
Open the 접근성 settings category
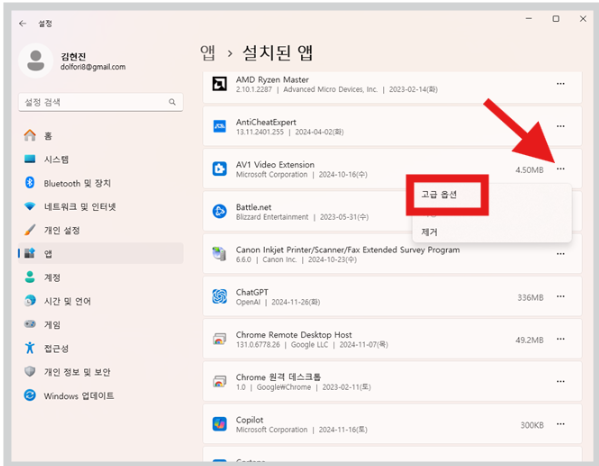(x=100, y=348)
